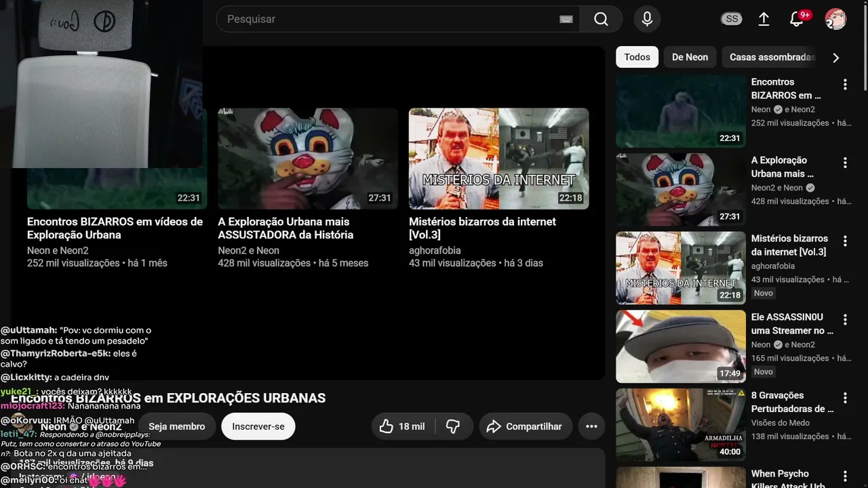Click the 'Compartilhar' share button

coord(524,426)
